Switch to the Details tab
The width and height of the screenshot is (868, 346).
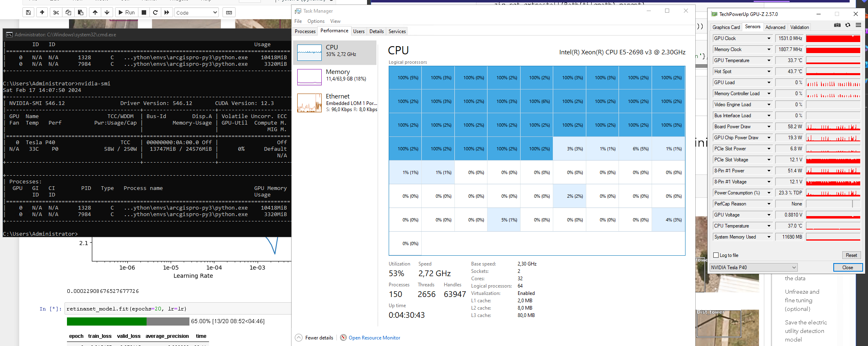pos(376,31)
